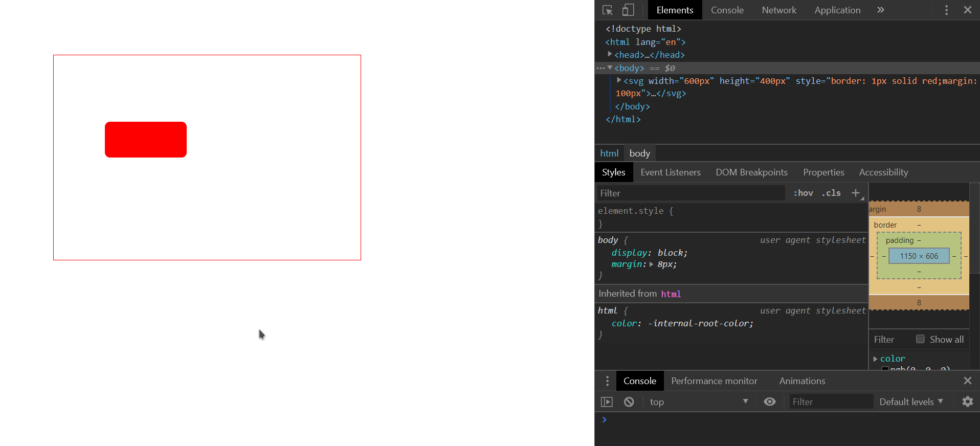
Task: Open console settings gear
Action: tap(967, 402)
